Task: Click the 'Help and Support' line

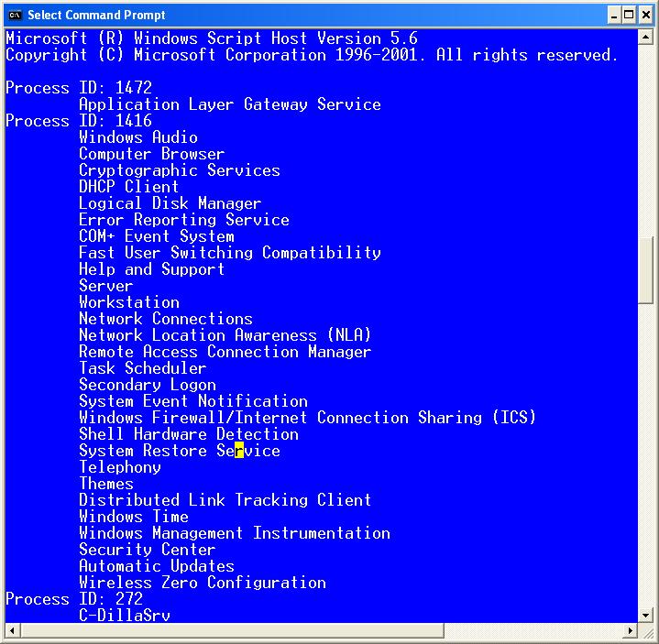Action: point(152,269)
